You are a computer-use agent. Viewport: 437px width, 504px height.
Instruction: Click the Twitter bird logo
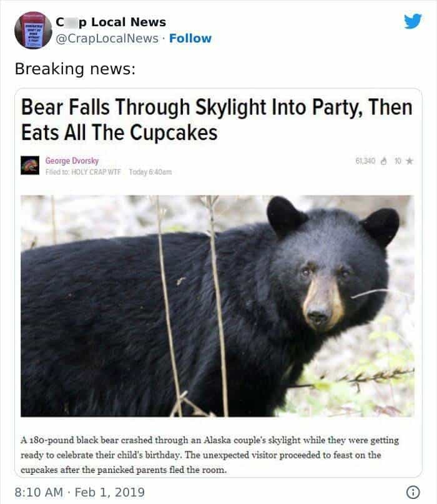tap(413, 21)
